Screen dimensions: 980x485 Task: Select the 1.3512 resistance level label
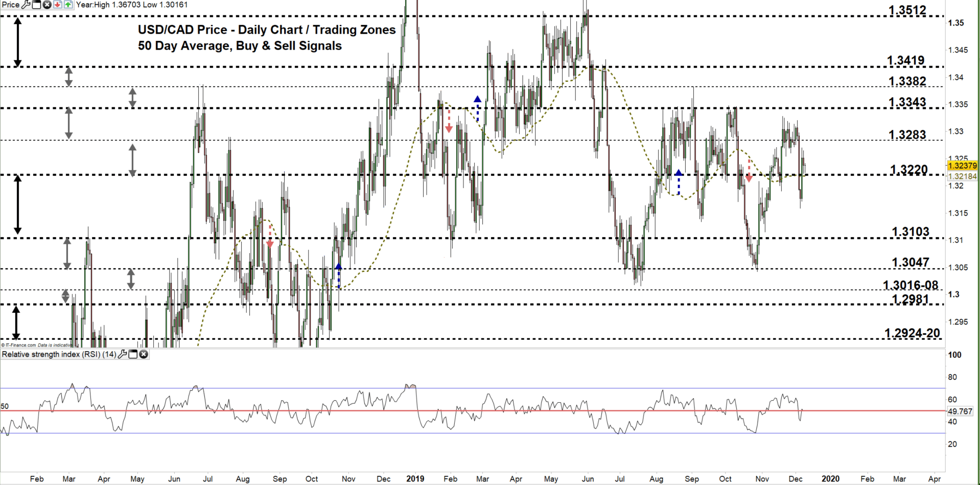[907, 10]
